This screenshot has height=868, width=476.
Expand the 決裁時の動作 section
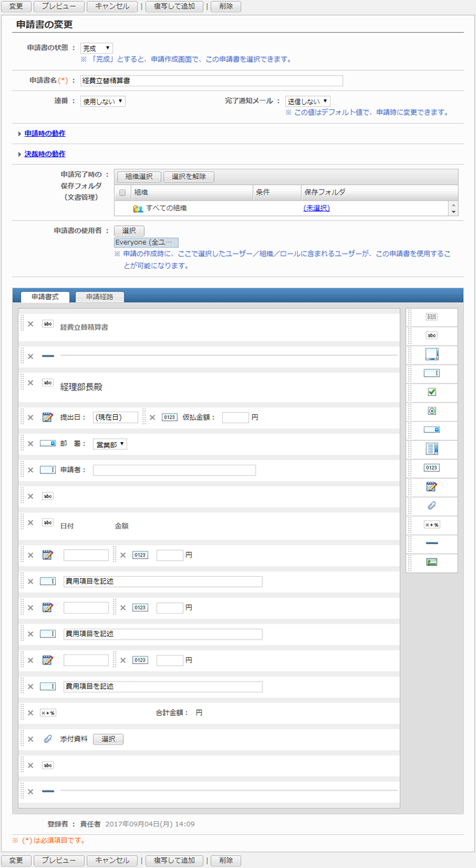pos(45,154)
